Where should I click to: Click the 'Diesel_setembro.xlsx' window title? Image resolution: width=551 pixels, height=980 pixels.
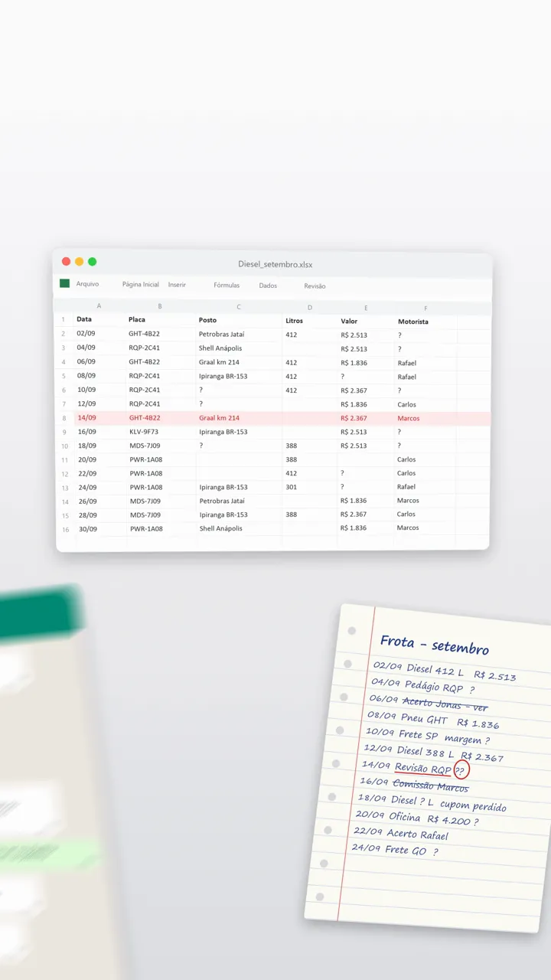click(275, 264)
